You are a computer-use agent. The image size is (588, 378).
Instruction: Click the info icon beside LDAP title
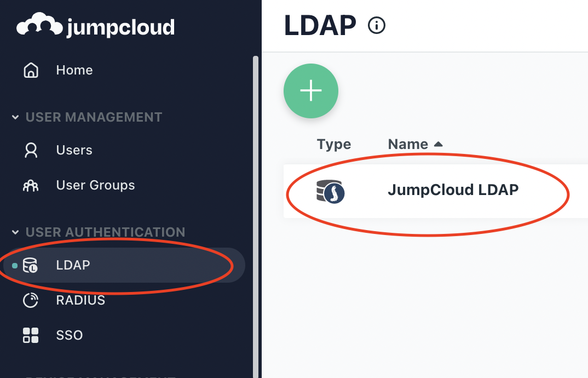[x=377, y=26]
